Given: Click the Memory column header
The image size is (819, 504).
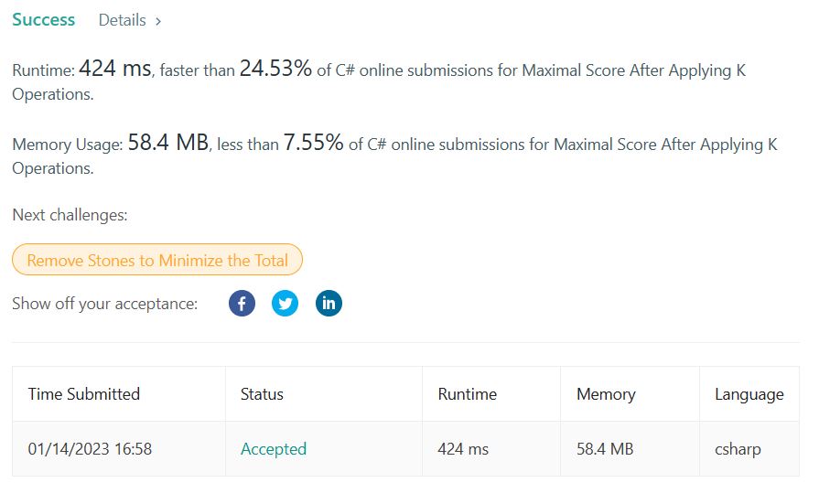Looking at the screenshot, I should tap(606, 394).
